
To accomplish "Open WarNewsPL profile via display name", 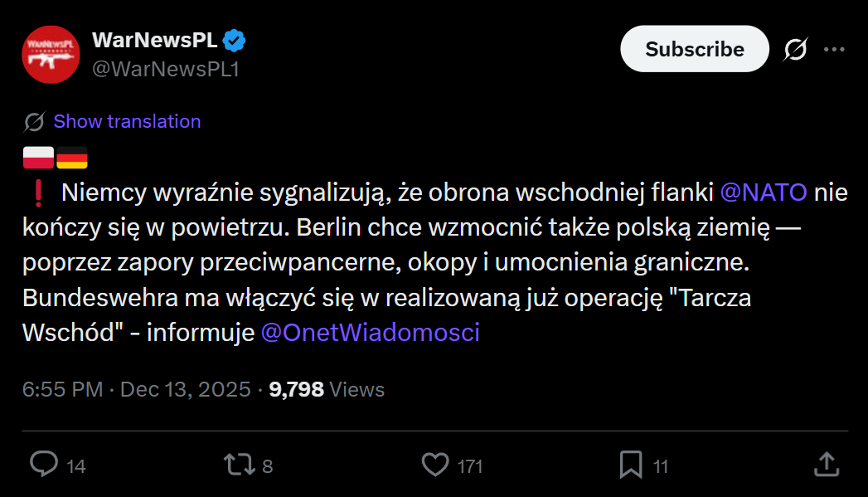I will pos(154,38).
